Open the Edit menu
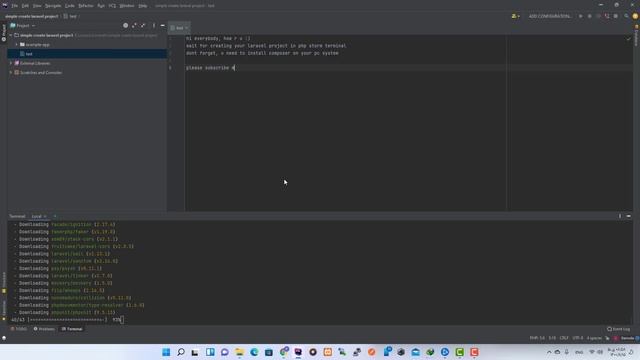Screen dimensions: 640x360 click(x=25, y=6)
